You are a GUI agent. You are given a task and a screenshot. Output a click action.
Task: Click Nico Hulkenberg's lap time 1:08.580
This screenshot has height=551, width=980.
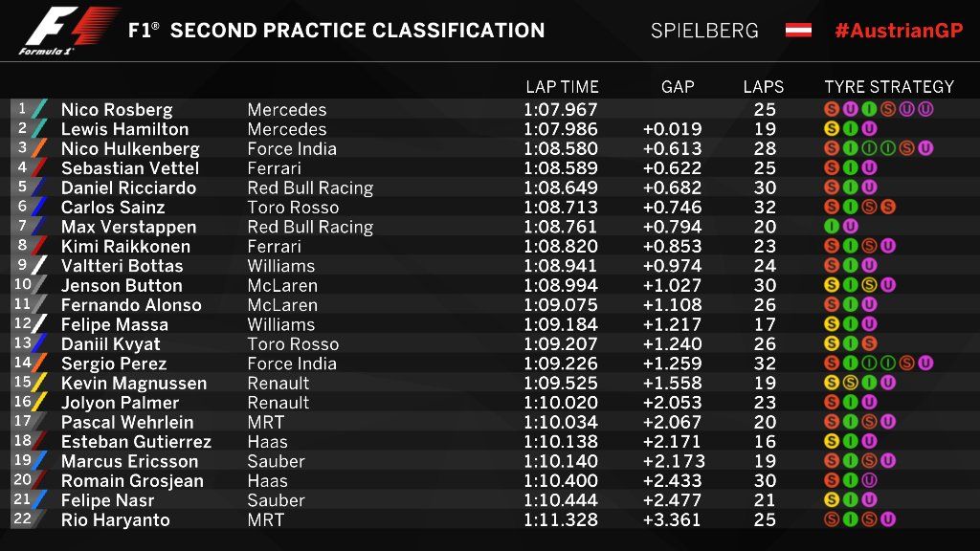point(561,148)
